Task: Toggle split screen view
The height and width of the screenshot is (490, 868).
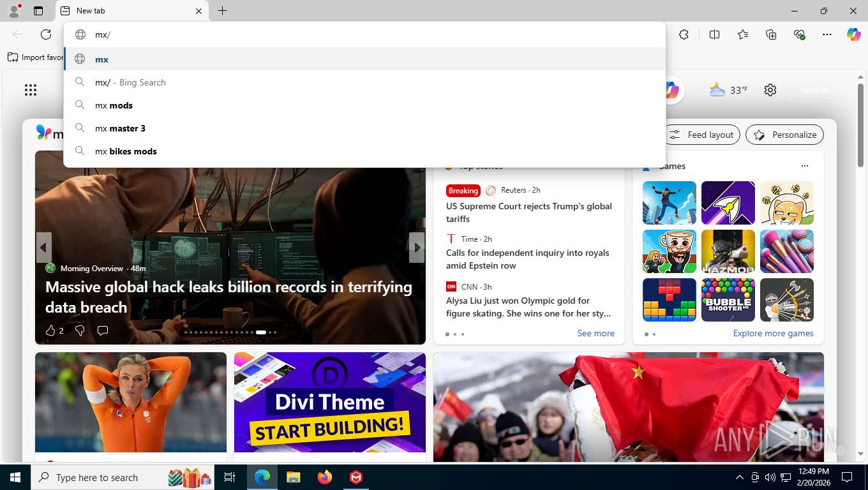Action: [715, 34]
